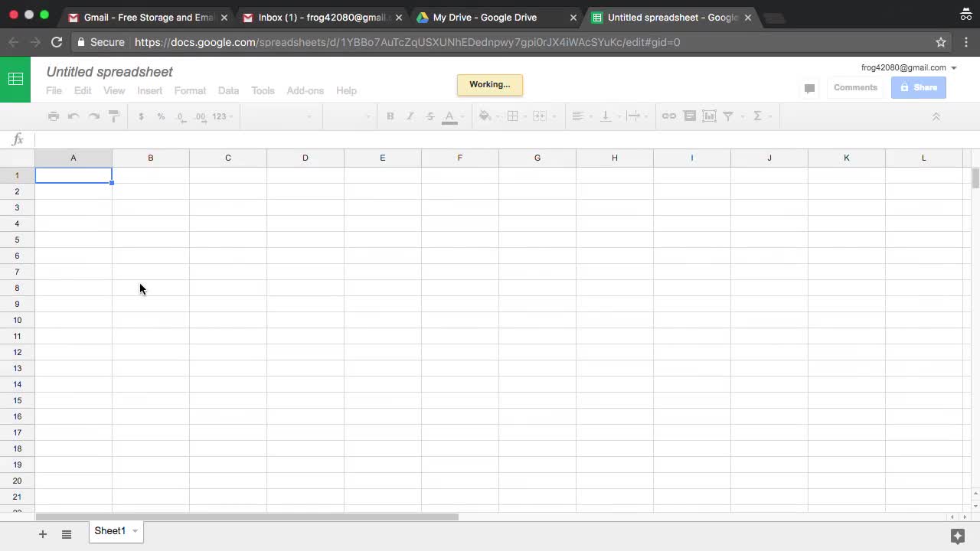The image size is (980, 551).
Task: Open Comments panel
Action: coord(855,87)
